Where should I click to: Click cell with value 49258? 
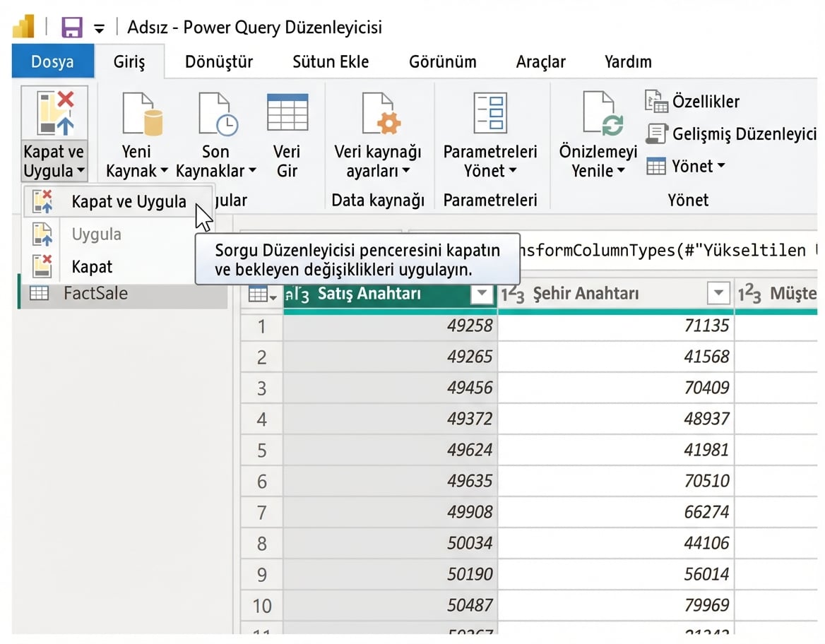pos(391,326)
